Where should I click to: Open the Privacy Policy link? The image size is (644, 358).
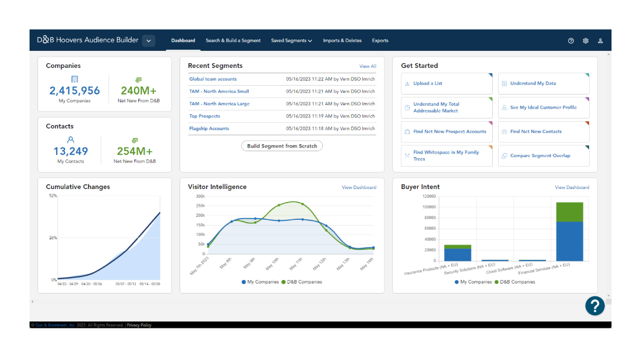tap(139, 325)
